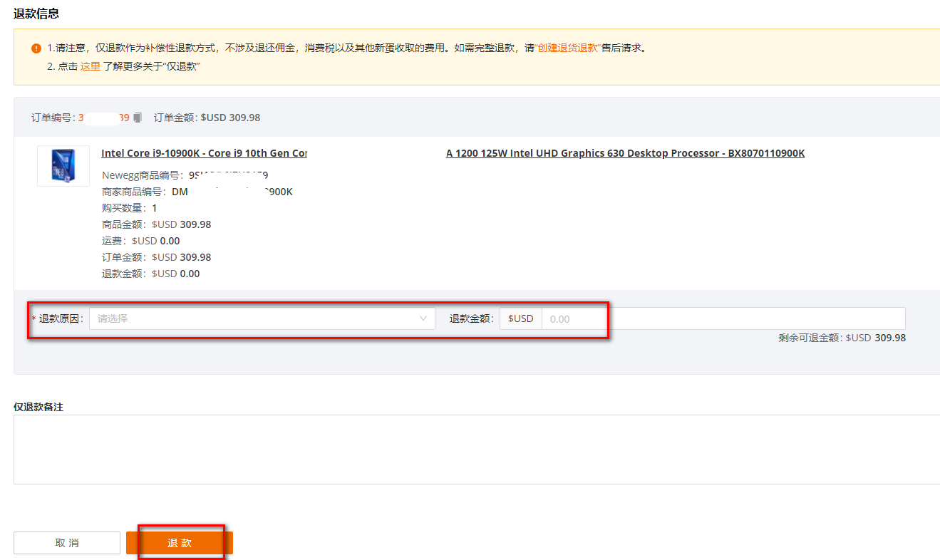Click the 取消 cancel button

pyautogui.click(x=67, y=543)
